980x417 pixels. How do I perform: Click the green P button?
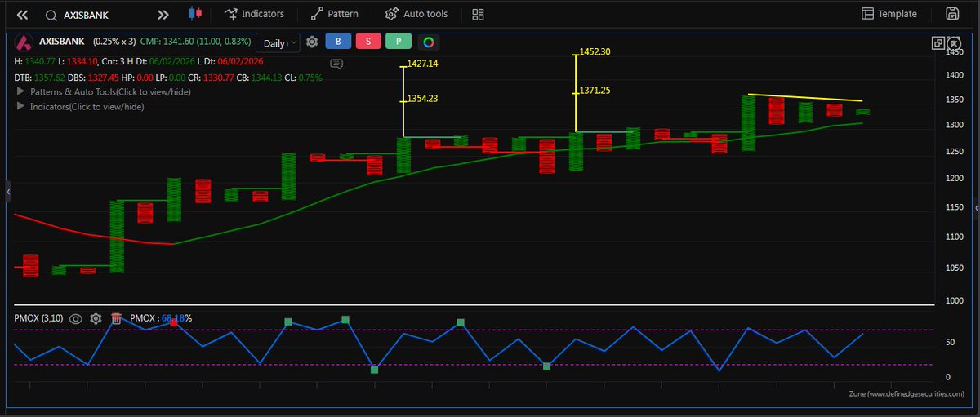coord(399,42)
